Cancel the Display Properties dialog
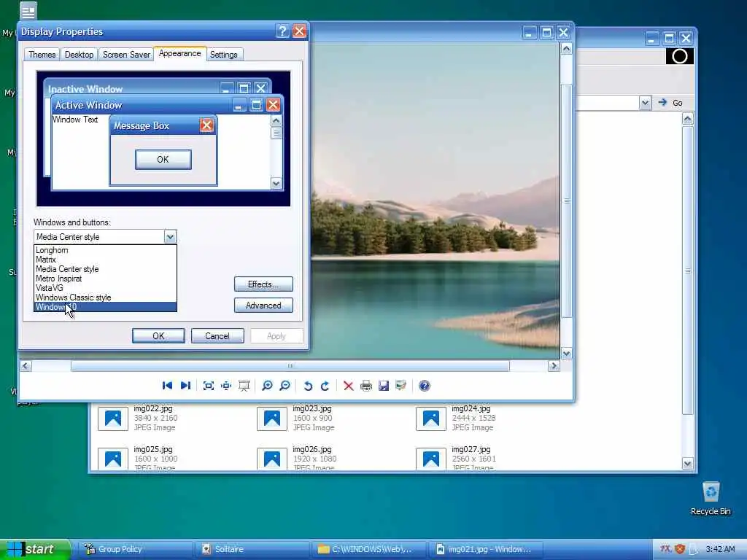The width and height of the screenshot is (747, 560). (217, 335)
